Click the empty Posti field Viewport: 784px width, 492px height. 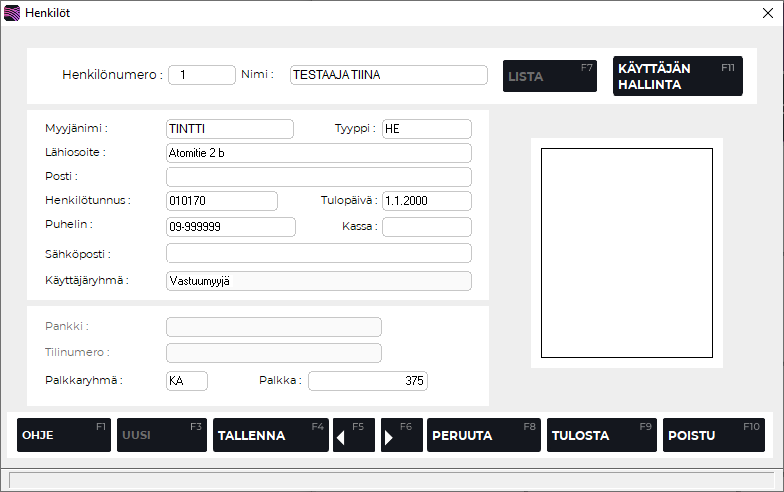pos(318,177)
